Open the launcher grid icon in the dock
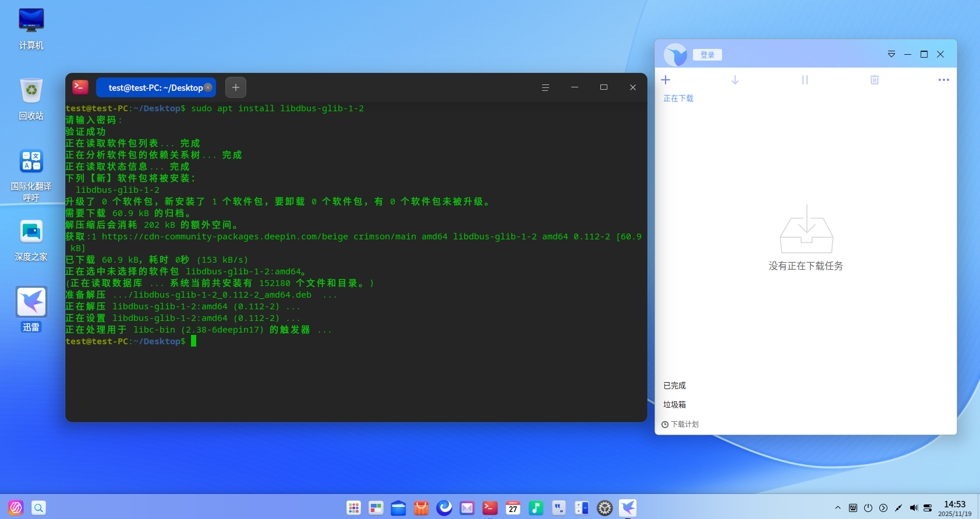The height and width of the screenshot is (519, 980). point(353,508)
